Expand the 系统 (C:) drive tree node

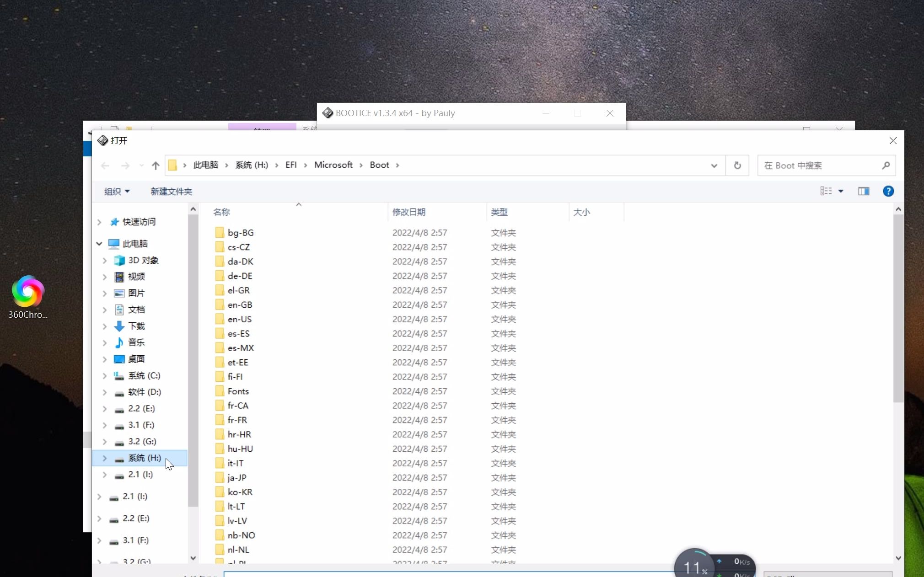(x=105, y=376)
